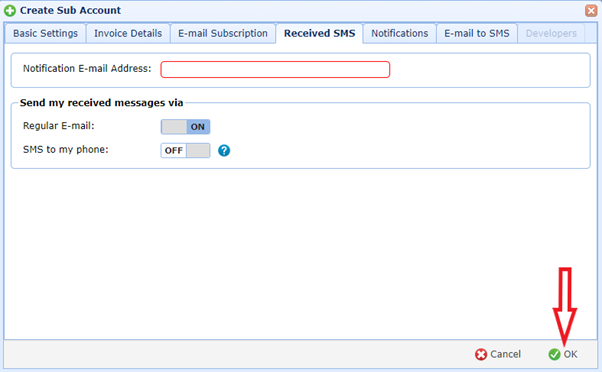Click the Regular E-mail label
Image resolution: width=602 pixels, height=372 pixels.
[x=59, y=126]
